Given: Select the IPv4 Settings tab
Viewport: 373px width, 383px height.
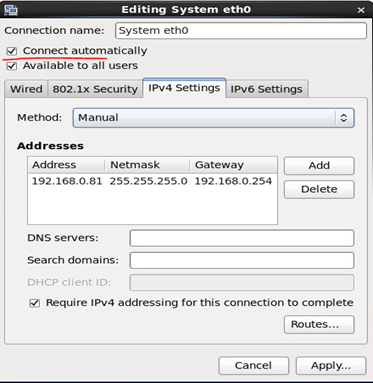Looking at the screenshot, I should point(184,88).
